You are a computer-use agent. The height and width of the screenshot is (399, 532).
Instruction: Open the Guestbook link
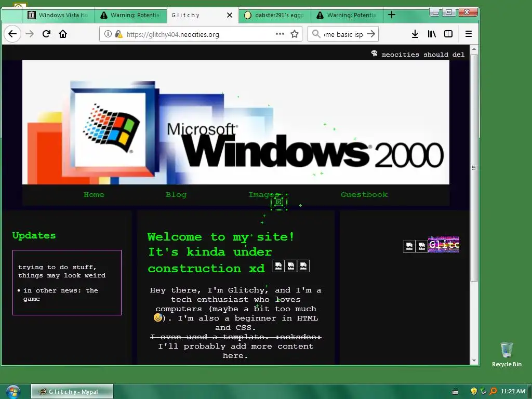point(364,195)
